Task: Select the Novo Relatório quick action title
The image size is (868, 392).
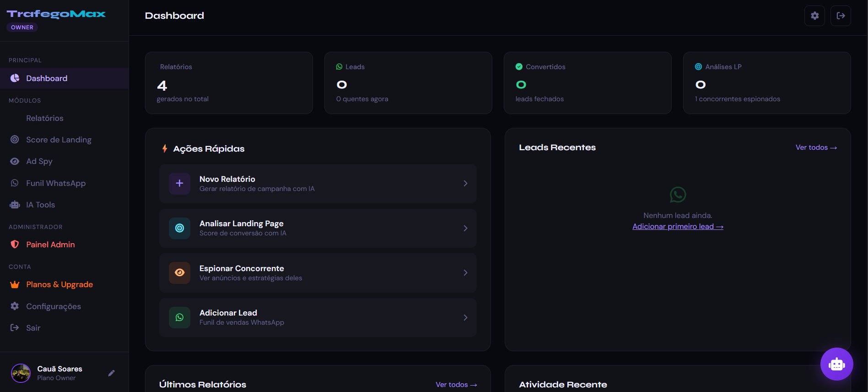Action: pyautogui.click(x=227, y=179)
